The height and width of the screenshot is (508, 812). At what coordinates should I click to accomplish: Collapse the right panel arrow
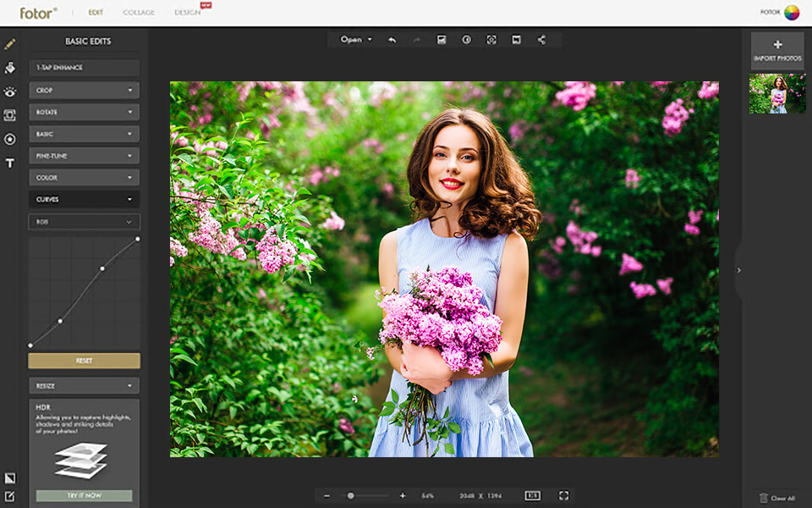coord(738,270)
